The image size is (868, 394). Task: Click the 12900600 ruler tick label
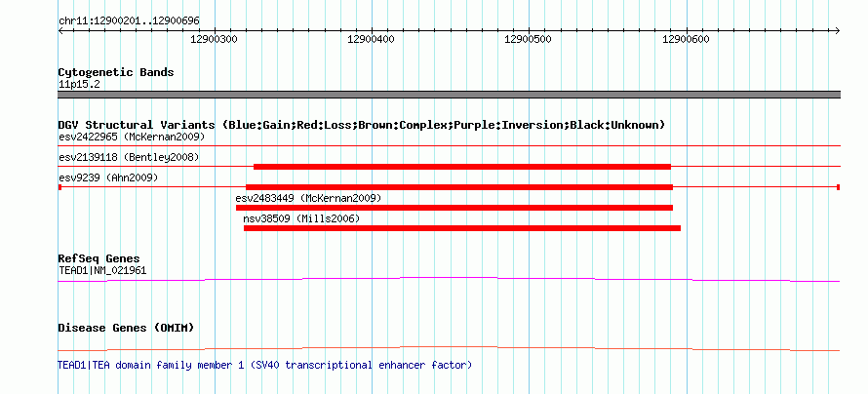click(686, 39)
